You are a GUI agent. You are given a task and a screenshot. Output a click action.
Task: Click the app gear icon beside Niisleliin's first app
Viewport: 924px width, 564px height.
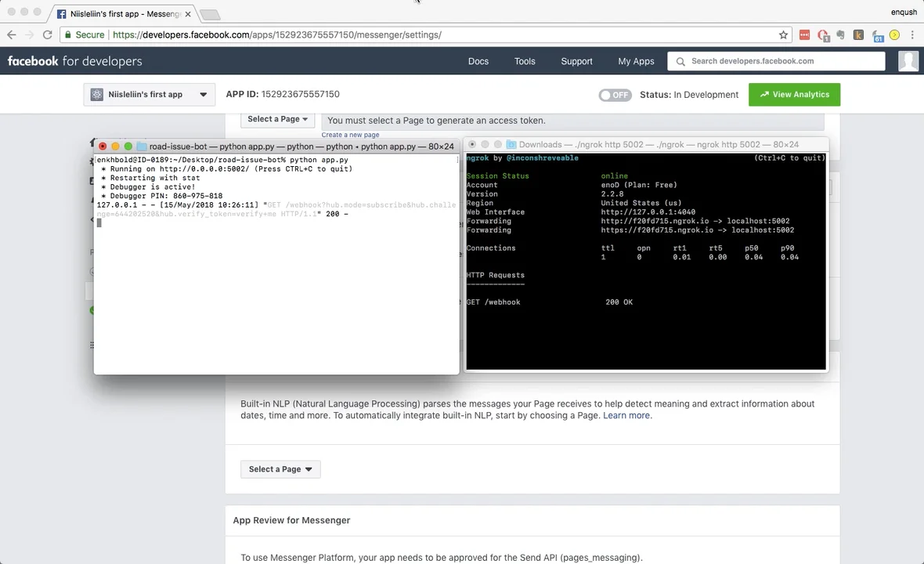click(x=97, y=94)
